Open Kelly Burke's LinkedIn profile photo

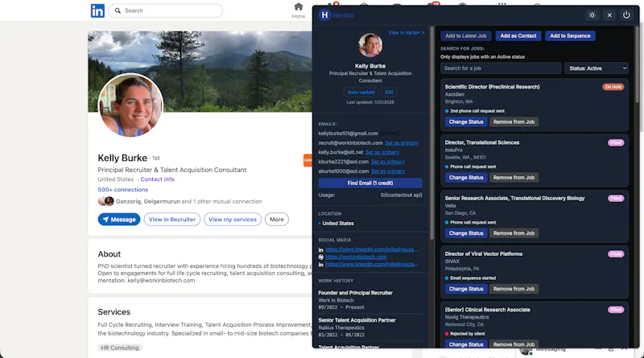point(130,105)
